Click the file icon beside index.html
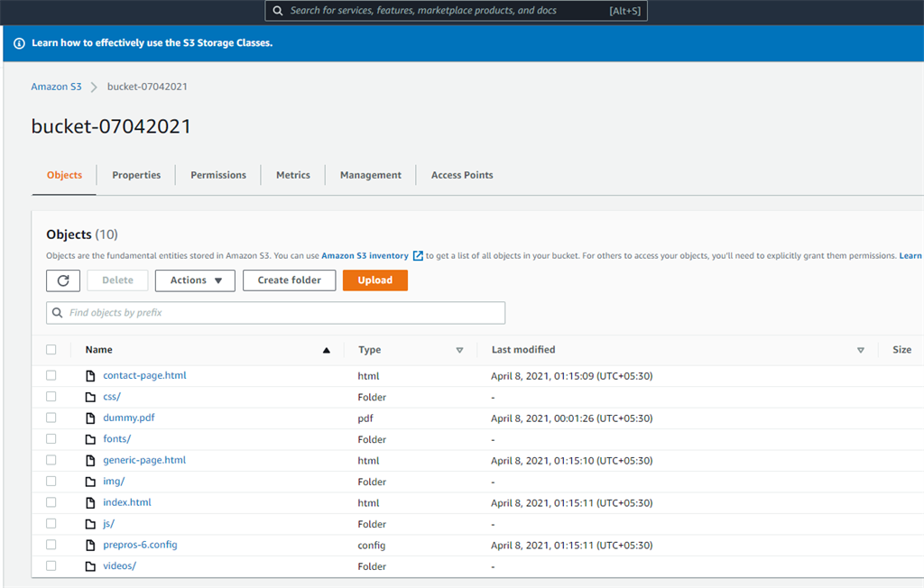The width and height of the screenshot is (924, 588). point(91,502)
